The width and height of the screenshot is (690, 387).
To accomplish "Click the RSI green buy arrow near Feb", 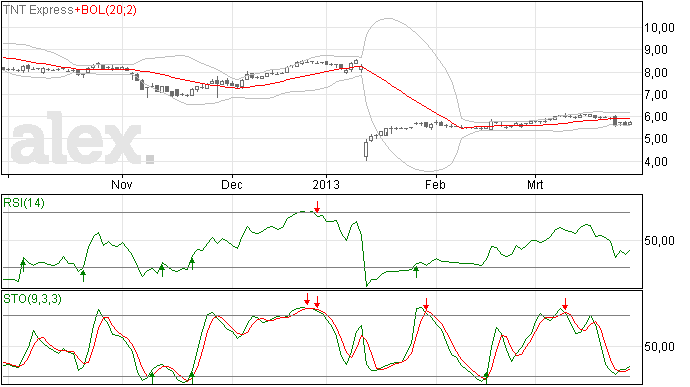I will click(416, 272).
